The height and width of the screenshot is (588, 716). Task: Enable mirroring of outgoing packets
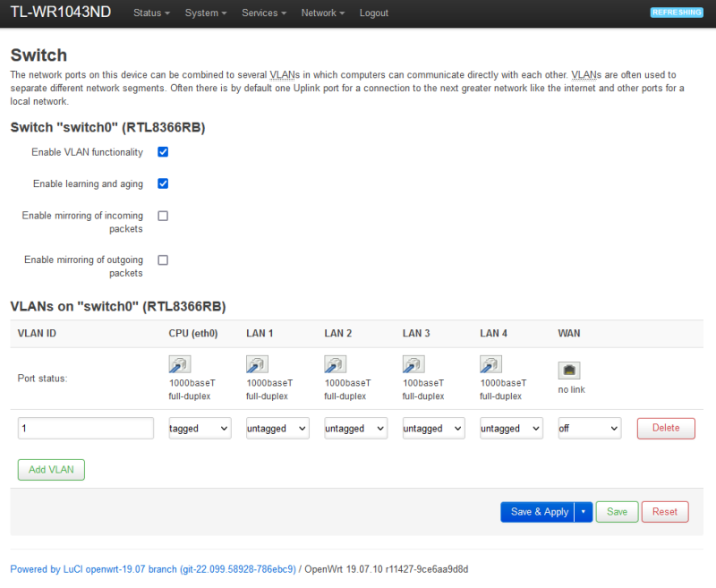point(163,260)
